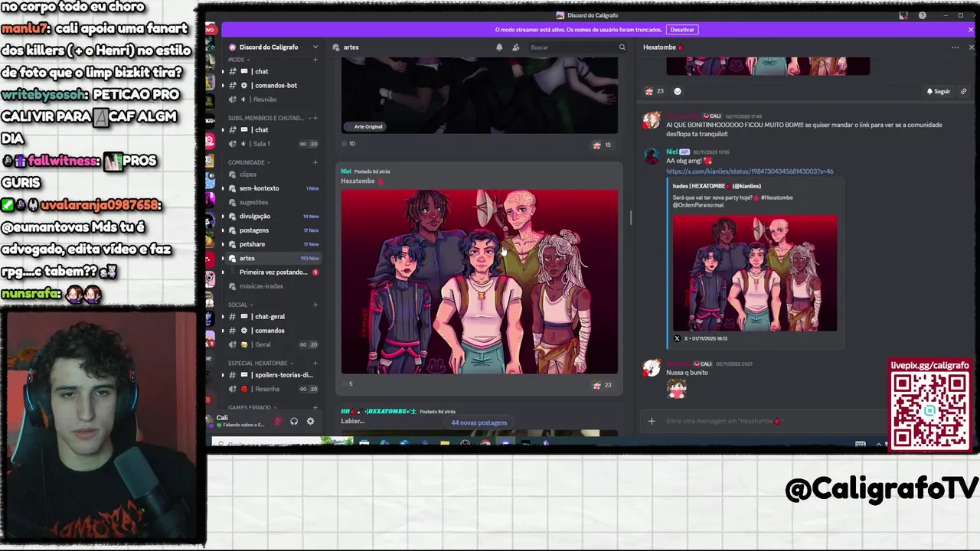Viewport: 980px width, 551px height.
Task: Close the Hexatombe thread panel
Action: (972, 47)
